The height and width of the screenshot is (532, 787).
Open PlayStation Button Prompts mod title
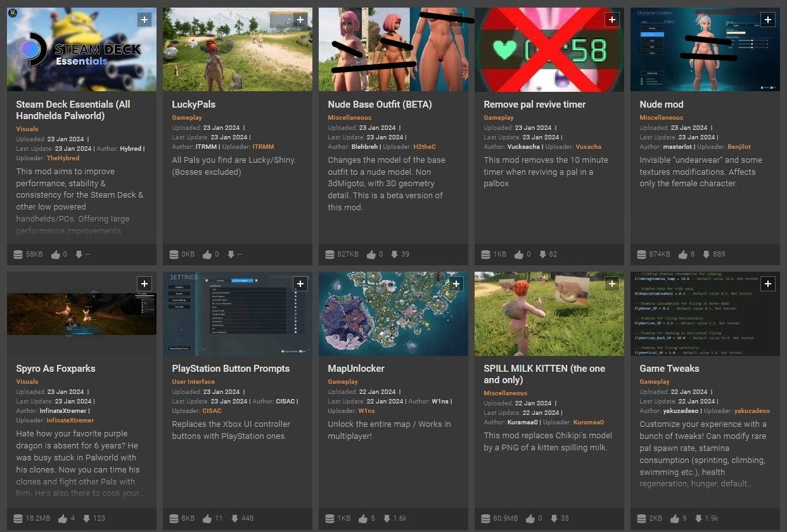pyautogui.click(x=231, y=369)
